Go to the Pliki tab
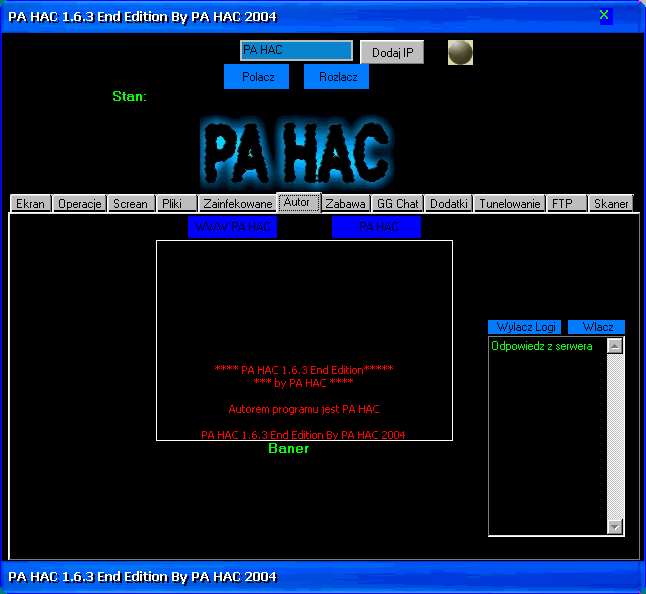This screenshot has width=646, height=594. pyautogui.click(x=172, y=203)
